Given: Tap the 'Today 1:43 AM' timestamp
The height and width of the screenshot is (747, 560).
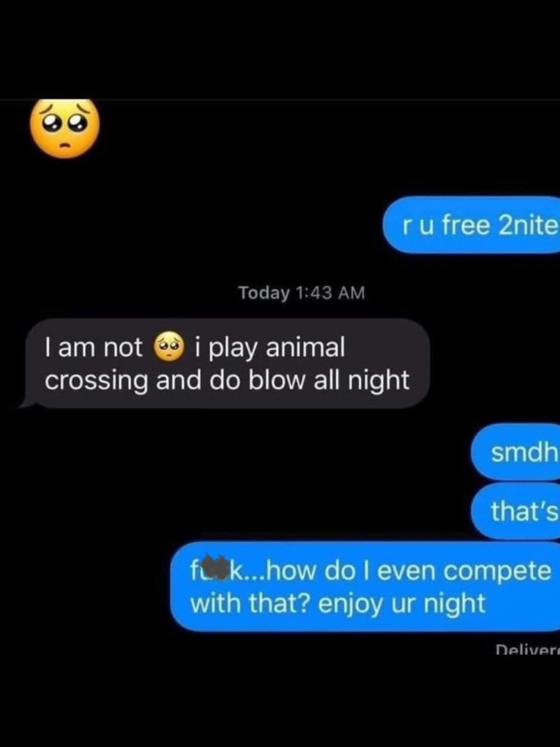Looking at the screenshot, I should [302, 293].
